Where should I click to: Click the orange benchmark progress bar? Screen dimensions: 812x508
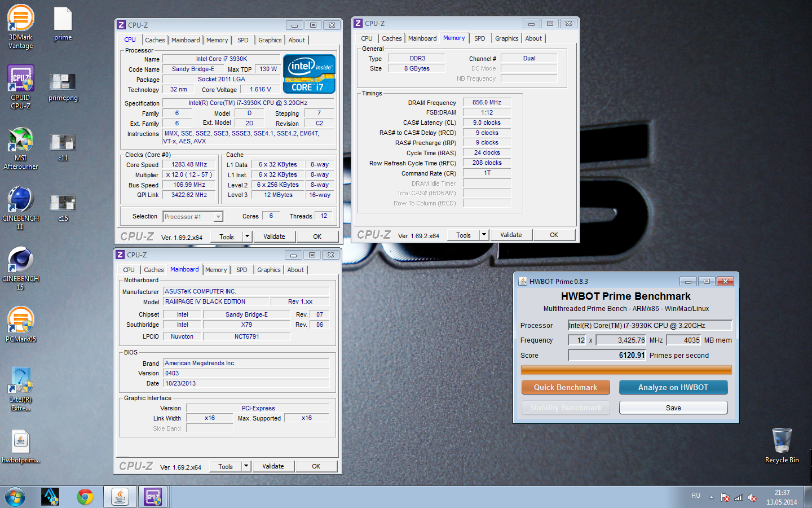pos(626,370)
